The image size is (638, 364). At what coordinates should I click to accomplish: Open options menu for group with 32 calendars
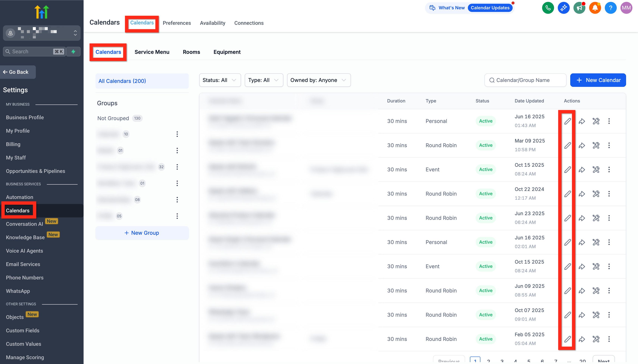[x=177, y=167]
